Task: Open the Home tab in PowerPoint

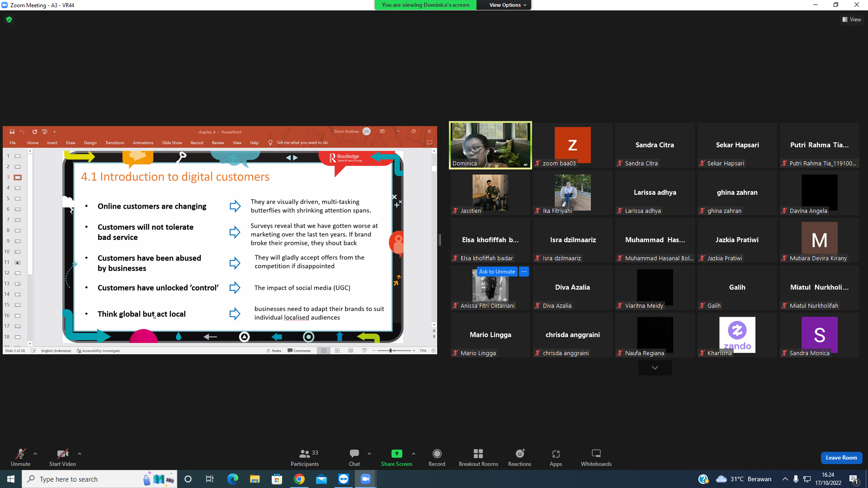Action: click(x=33, y=143)
